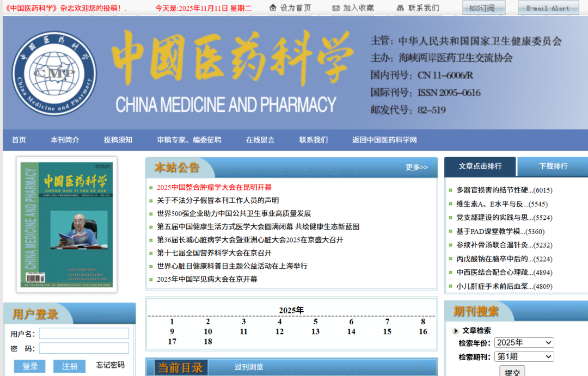Open 世界500强企业助力中国公共卫生事业高质量发展 link

pyautogui.click(x=234, y=214)
